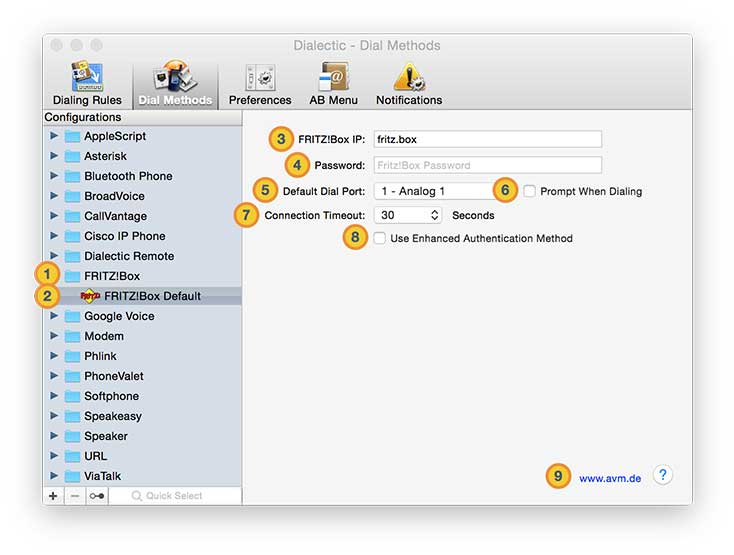Open the Notifications toolbar icon

(x=409, y=83)
